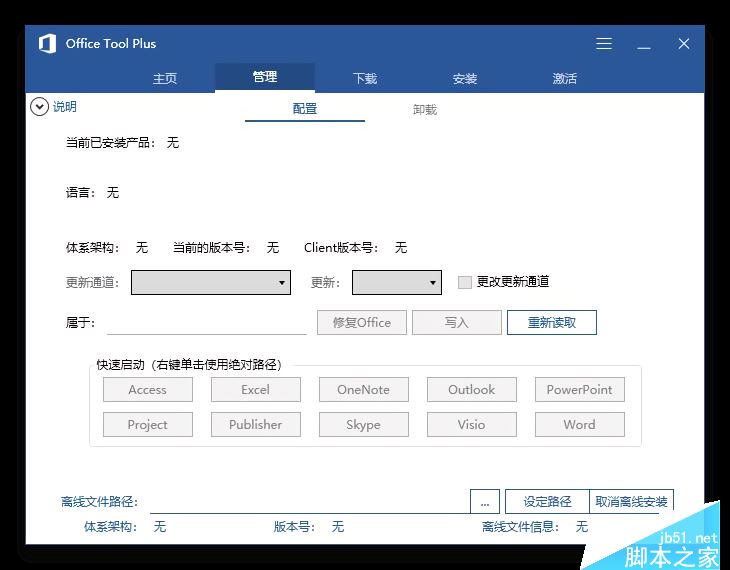
Task: Close the Office Tool Plus window
Action: [x=683, y=44]
